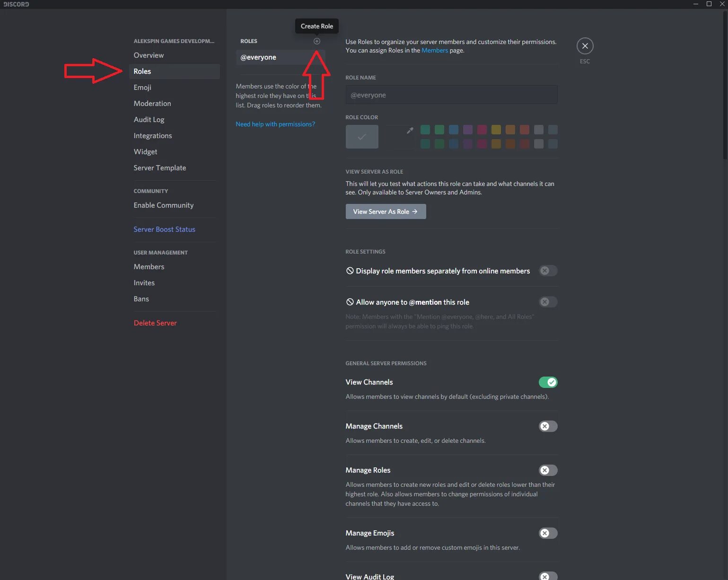Select the default gray color with checkmark
The width and height of the screenshot is (728, 580).
click(x=362, y=137)
